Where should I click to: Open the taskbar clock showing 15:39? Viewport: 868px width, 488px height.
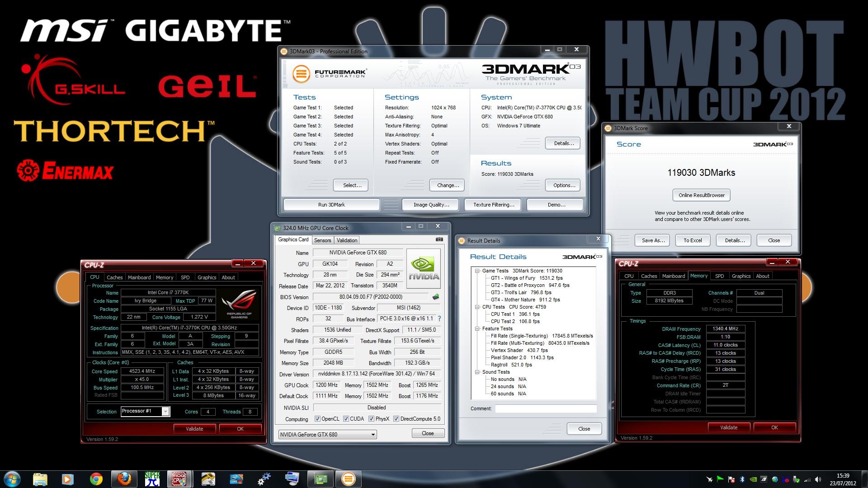pyautogui.click(x=843, y=479)
